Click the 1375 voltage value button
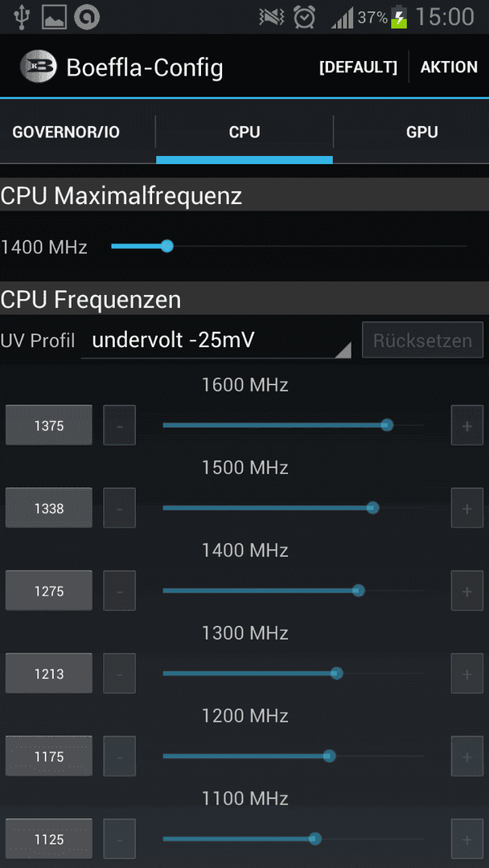Screen dimensions: 489x868 49,425
